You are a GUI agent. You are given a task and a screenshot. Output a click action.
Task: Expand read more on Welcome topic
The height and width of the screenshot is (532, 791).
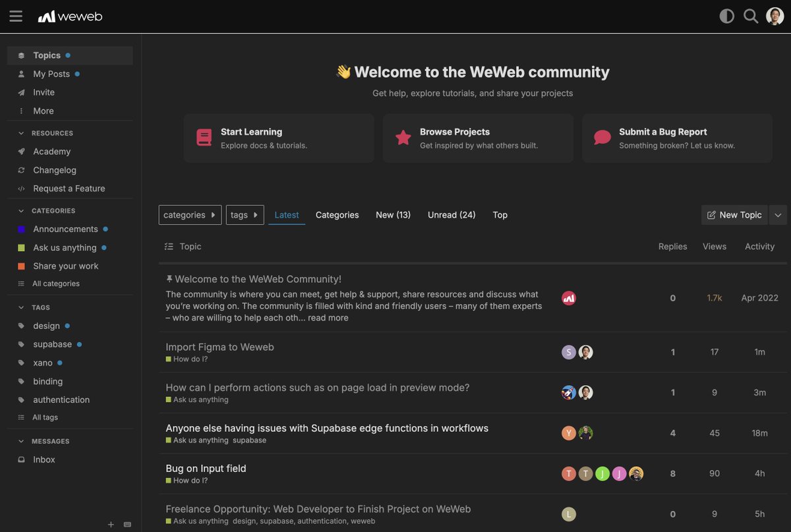pos(328,318)
